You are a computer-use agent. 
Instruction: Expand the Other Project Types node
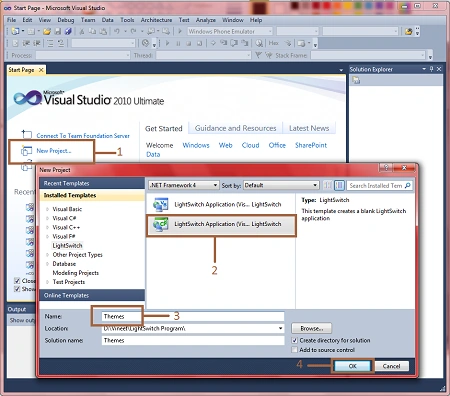pos(47,255)
